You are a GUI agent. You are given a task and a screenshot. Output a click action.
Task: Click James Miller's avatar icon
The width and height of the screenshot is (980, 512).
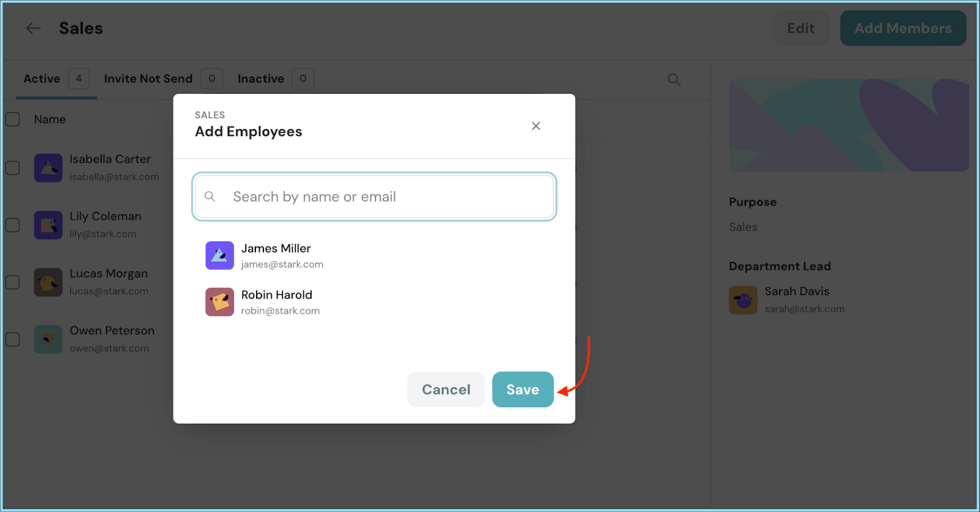219,255
